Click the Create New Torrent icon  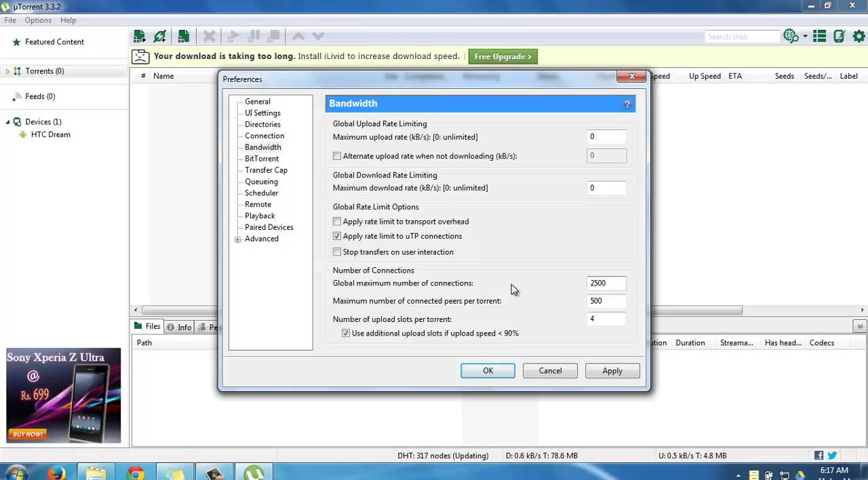pos(183,37)
